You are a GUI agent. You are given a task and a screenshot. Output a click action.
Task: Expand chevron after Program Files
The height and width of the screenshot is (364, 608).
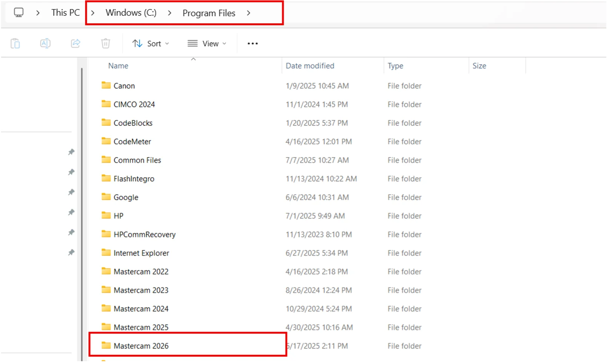coord(248,13)
